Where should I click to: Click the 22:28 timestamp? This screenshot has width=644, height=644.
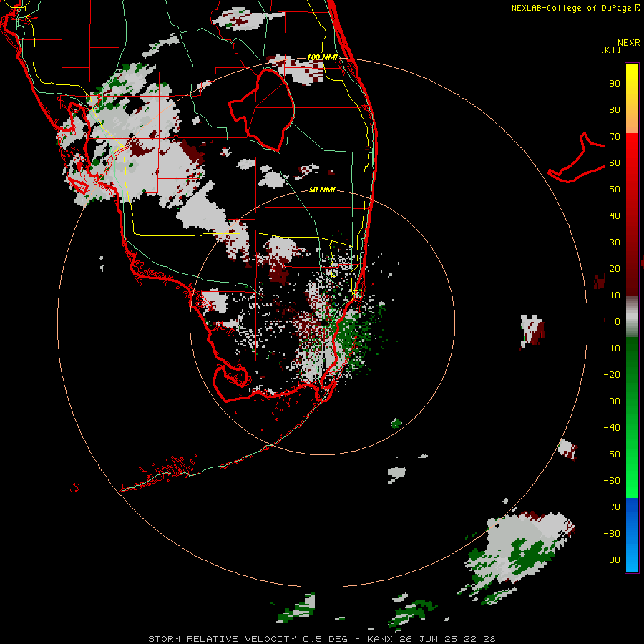coord(479,639)
